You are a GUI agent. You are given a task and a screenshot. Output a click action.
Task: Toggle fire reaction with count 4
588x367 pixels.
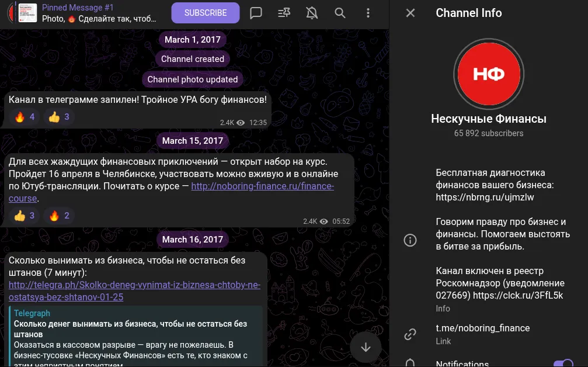point(25,117)
